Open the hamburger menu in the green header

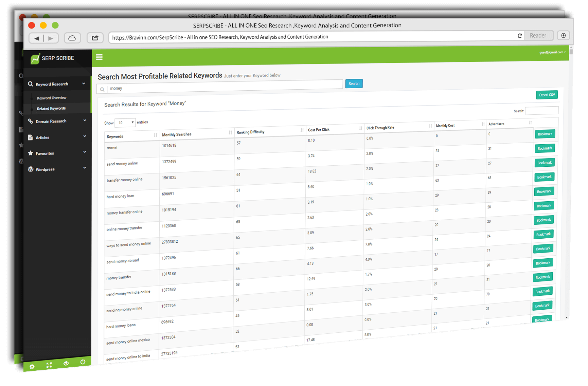coord(99,57)
